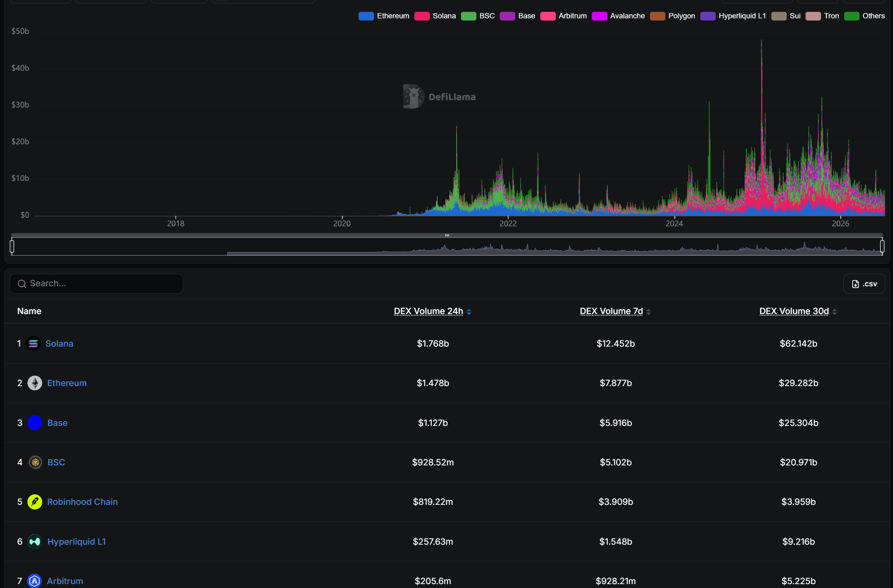Screen dimensions: 893x588
Task: Click Robinhood Chain's 30d volume $3.959b
Action: [798, 502]
